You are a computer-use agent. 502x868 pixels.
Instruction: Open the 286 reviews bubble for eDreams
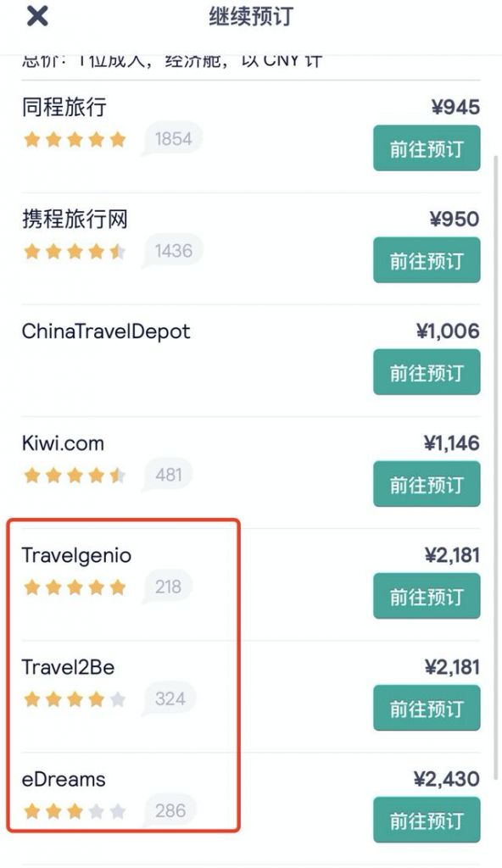click(169, 810)
